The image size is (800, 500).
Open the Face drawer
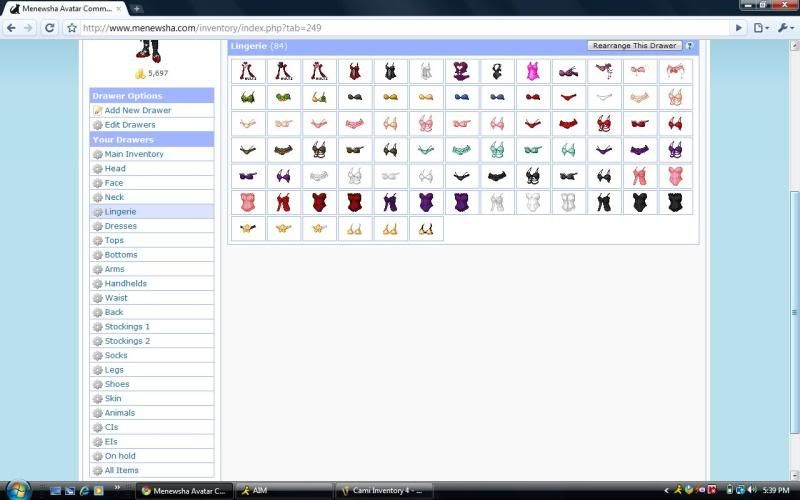pos(114,183)
